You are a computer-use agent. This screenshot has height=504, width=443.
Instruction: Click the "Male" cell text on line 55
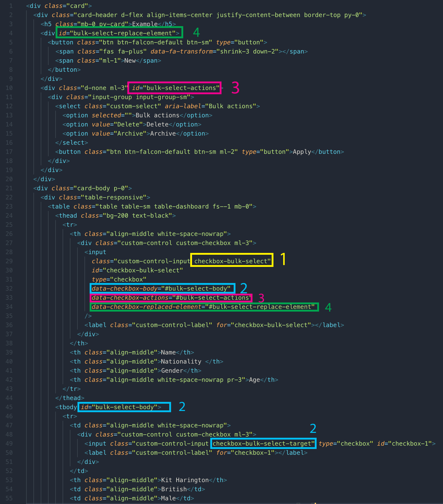[168, 498]
